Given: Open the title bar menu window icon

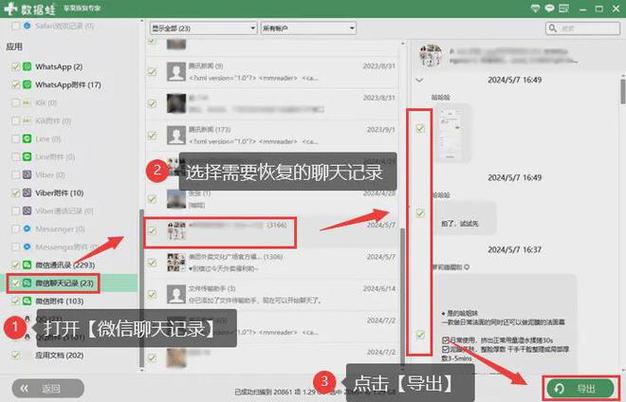Looking at the screenshot, I should (564, 8).
